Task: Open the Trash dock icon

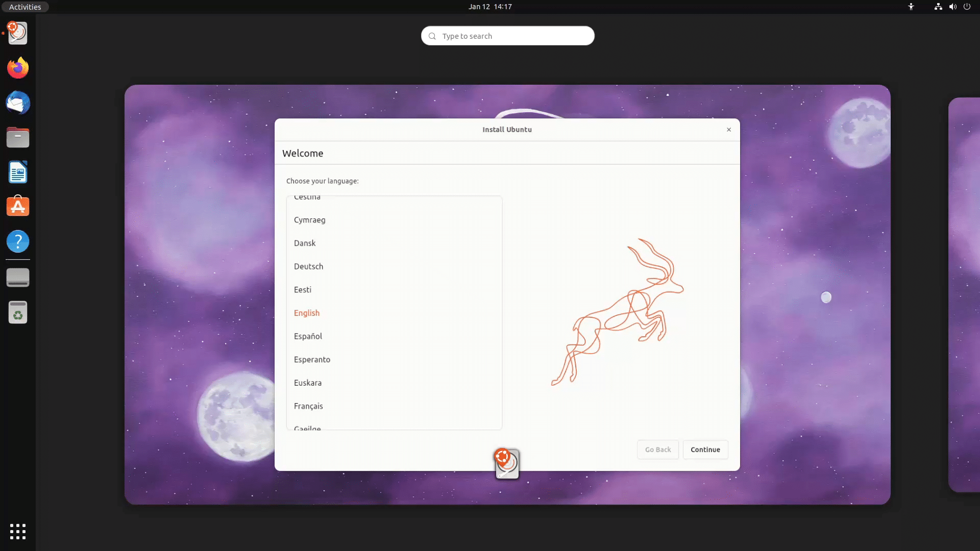Action: 18,312
